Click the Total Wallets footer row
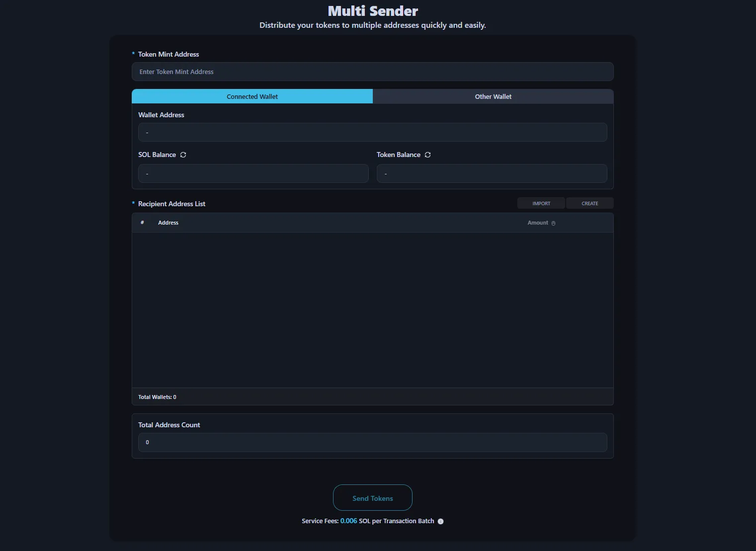Image resolution: width=756 pixels, height=551 pixels. pyautogui.click(x=372, y=397)
